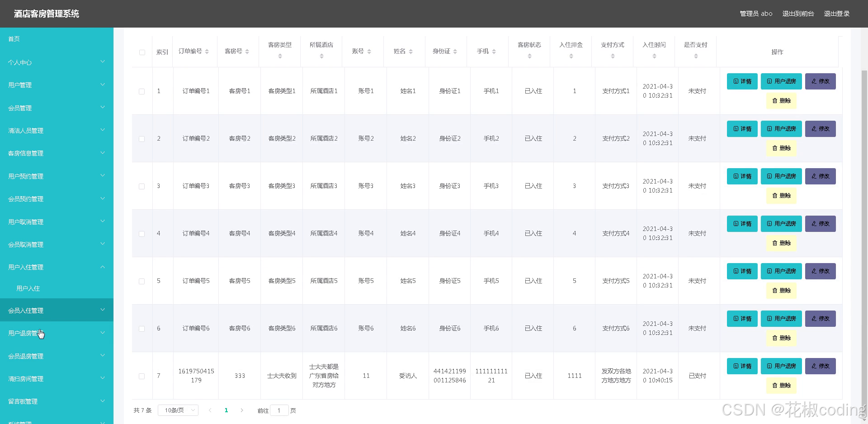Sort by 姓名 column sort icon
This screenshot has height=424, width=868.
pos(410,52)
